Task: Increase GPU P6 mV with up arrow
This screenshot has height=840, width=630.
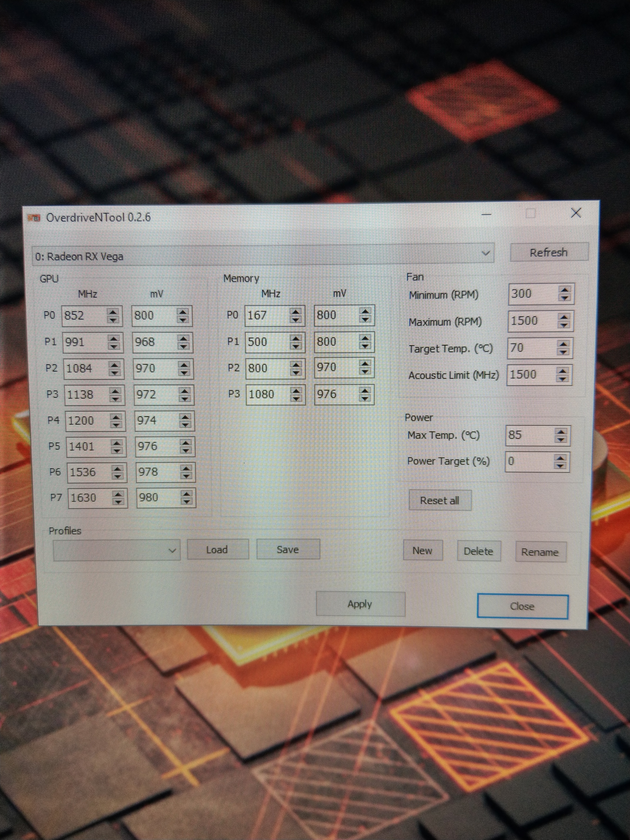Action: 186,468
